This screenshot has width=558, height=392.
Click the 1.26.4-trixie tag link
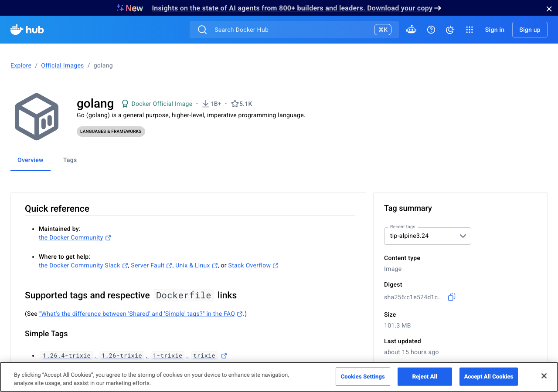67,355
